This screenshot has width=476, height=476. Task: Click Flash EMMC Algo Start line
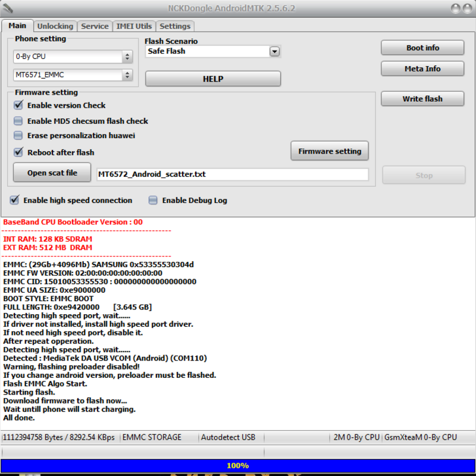(x=45, y=383)
